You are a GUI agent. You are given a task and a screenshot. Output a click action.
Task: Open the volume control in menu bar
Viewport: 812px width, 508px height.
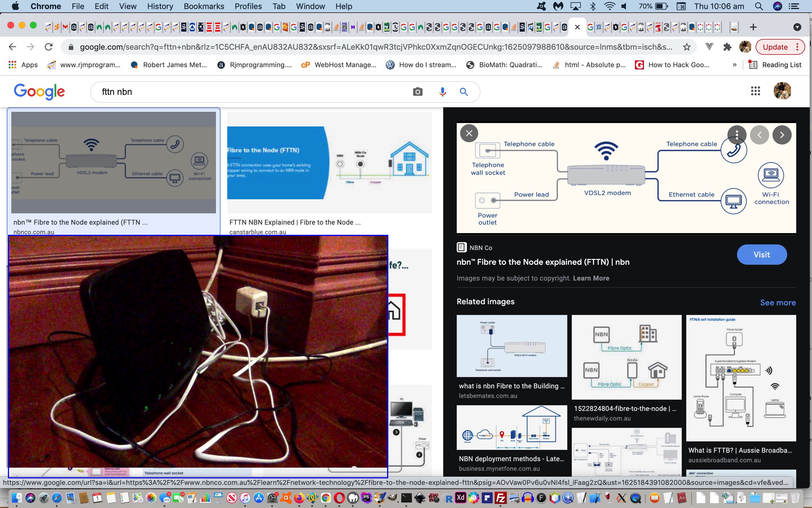[x=624, y=6]
